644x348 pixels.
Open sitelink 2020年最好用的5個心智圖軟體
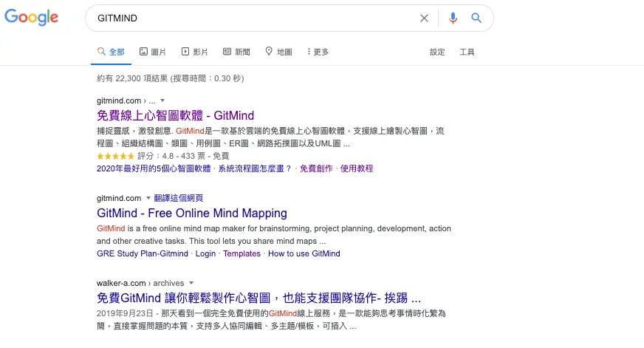[154, 168]
